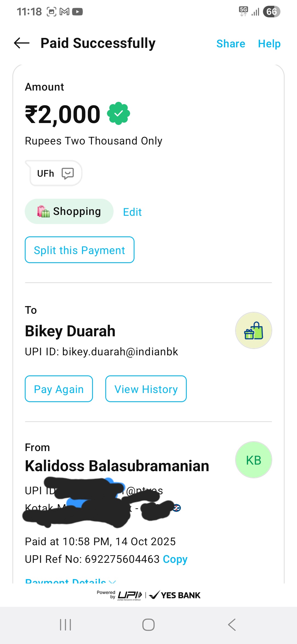Open Android recent apps button
Image resolution: width=297 pixels, height=644 pixels.
tap(65, 624)
